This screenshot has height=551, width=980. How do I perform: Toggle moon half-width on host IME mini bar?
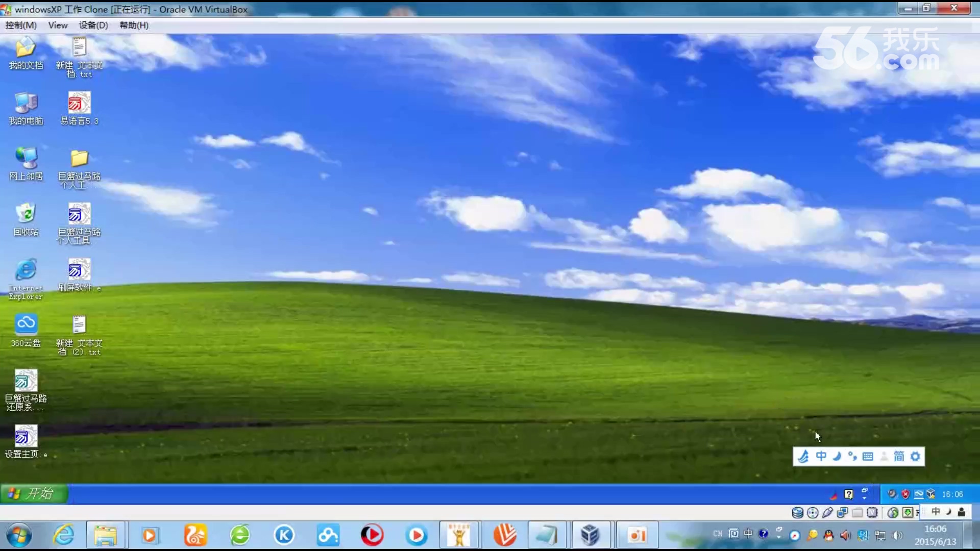pos(948,512)
